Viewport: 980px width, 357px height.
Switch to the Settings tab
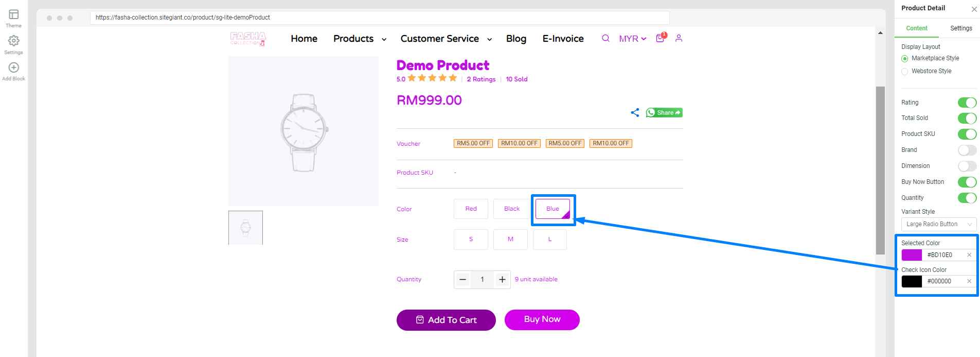pos(961,28)
